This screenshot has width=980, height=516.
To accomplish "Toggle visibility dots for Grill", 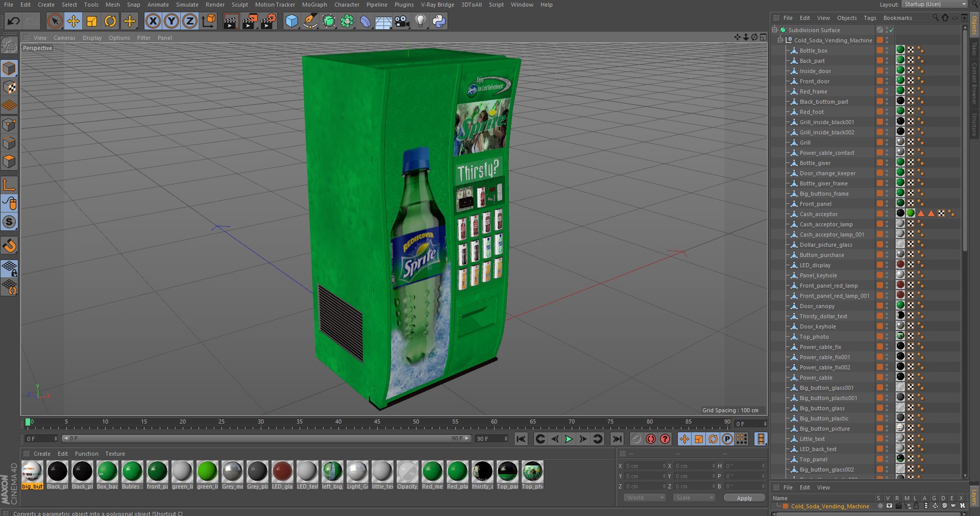I will click(887, 143).
